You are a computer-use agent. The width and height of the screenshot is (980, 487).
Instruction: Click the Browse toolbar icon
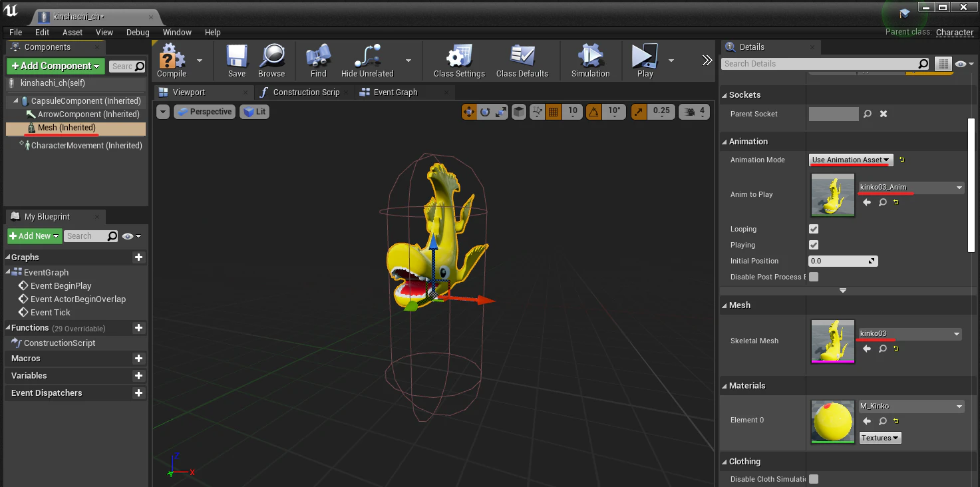(x=271, y=61)
